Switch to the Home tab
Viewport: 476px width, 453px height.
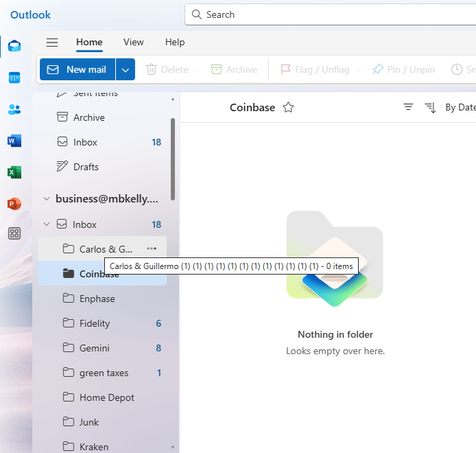point(89,43)
